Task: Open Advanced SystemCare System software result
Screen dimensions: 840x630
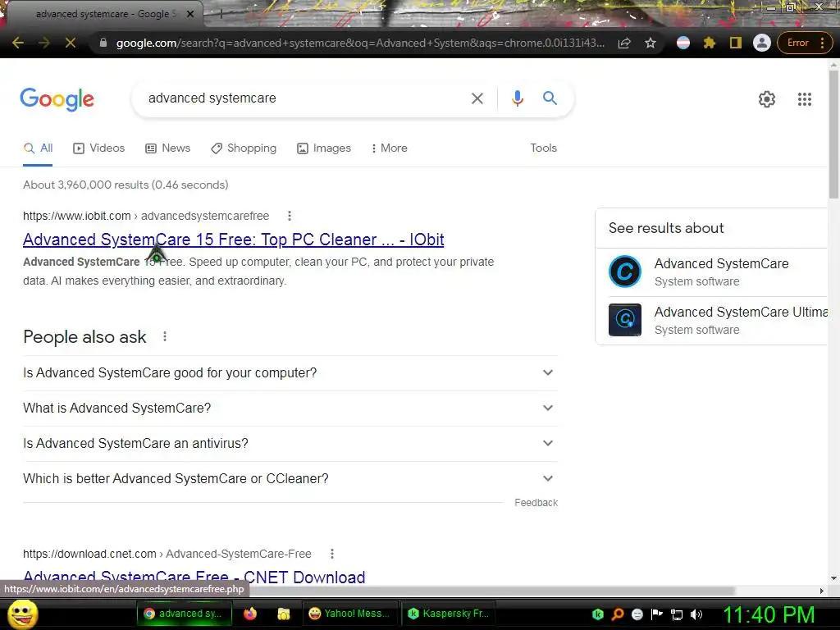Action: [717, 272]
